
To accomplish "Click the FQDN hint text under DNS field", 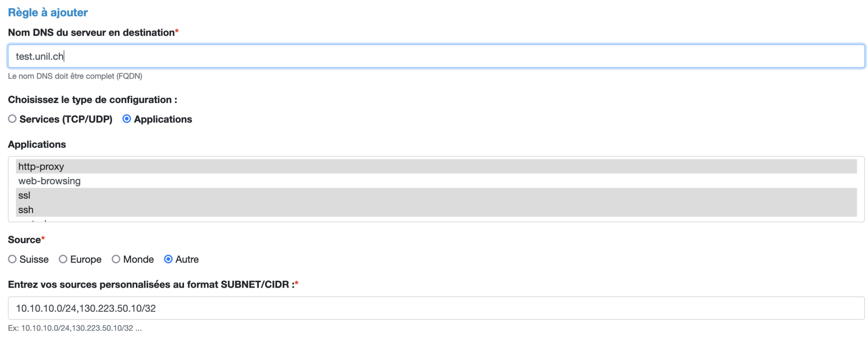I will click(x=75, y=76).
